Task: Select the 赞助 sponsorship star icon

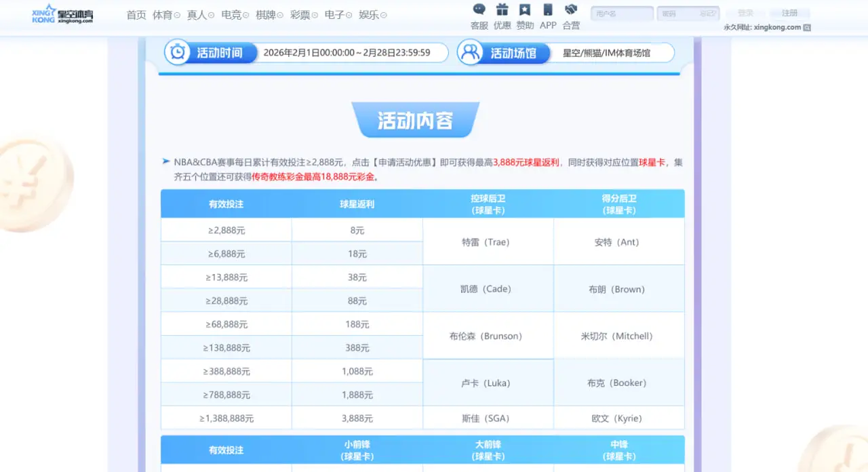Action: (525, 9)
